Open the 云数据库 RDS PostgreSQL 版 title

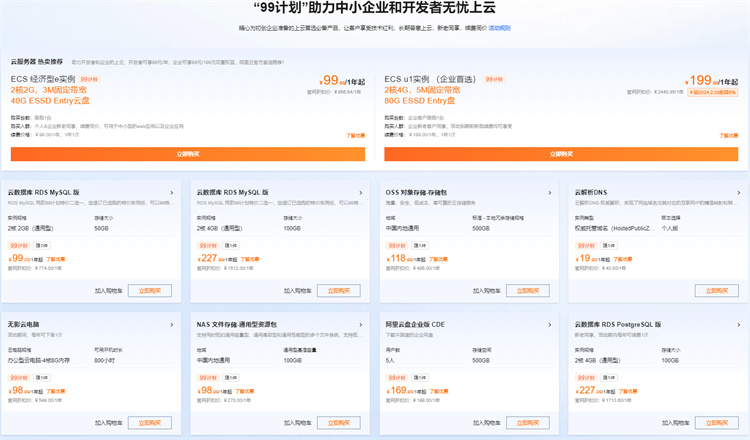pyautogui.click(x=618, y=324)
